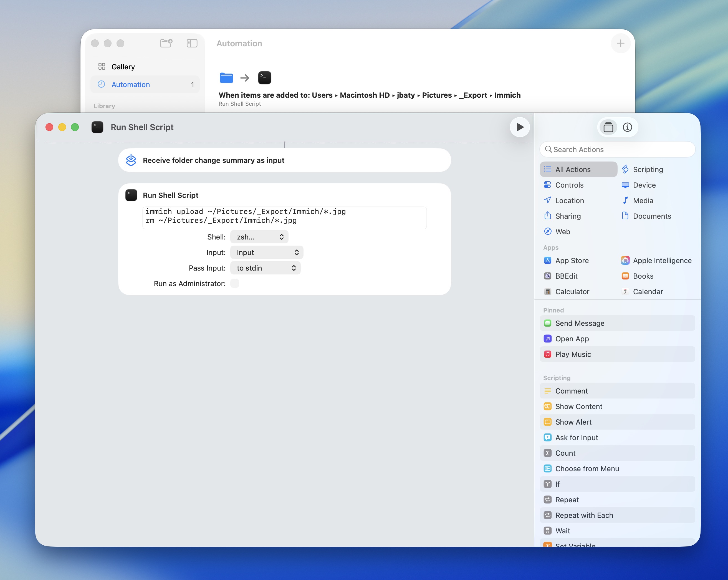Viewport: 728px width, 580px height.
Task: Open the Shell dropdown showing zsh
Action: (259, 237)
